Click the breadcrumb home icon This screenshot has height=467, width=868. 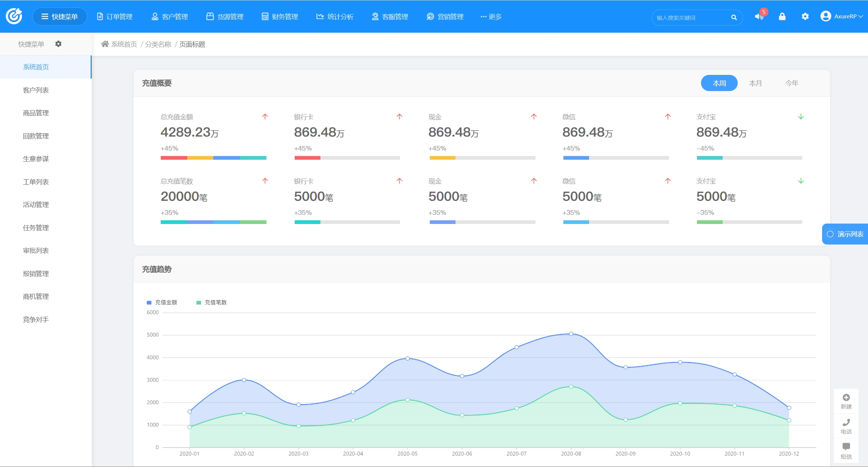[105, 44]
